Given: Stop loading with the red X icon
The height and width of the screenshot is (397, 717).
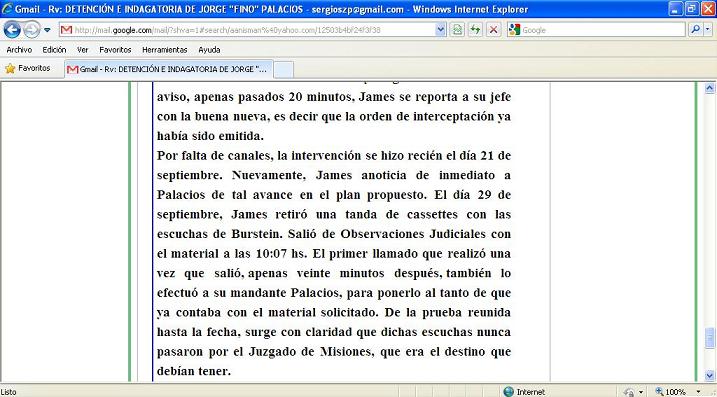Looking at the screenshot, I should (493, 30).
